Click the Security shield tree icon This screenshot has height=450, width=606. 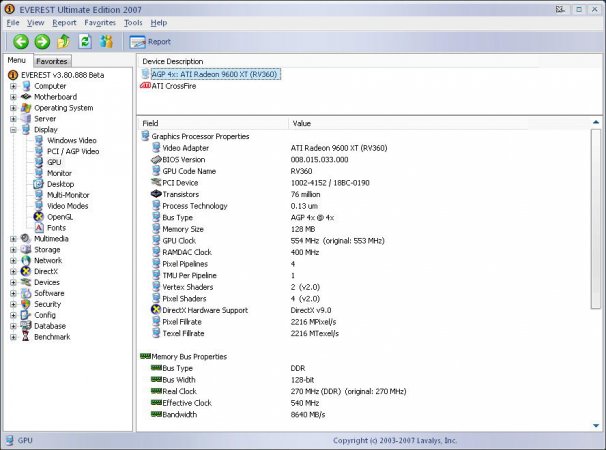click(26, 304)
